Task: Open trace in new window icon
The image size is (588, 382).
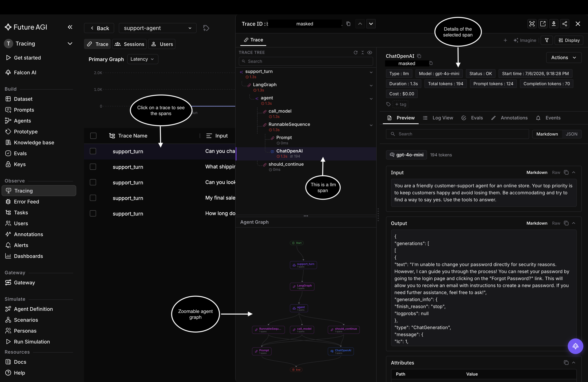Action: pos(543,24)
